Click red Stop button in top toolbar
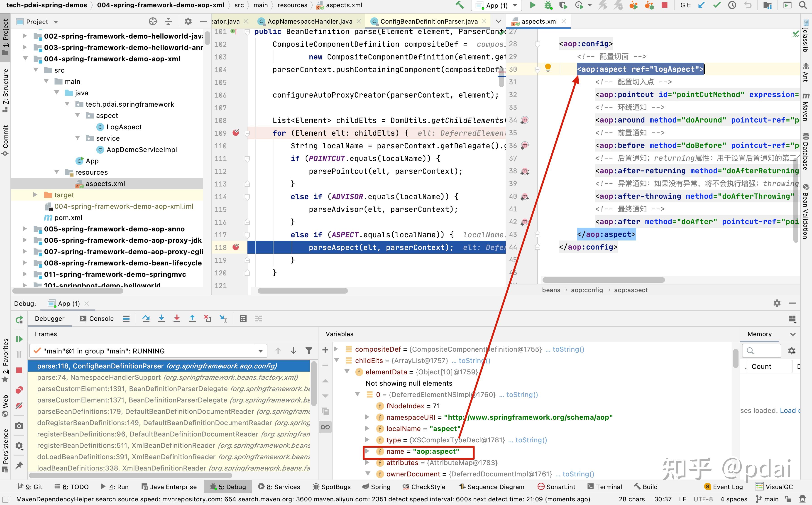This screenshot has height=505, width=812. pos(664,5)
